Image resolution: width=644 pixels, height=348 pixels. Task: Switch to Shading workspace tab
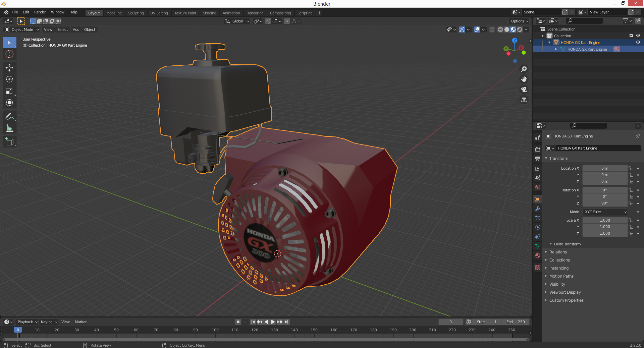[x=209, y=13]
